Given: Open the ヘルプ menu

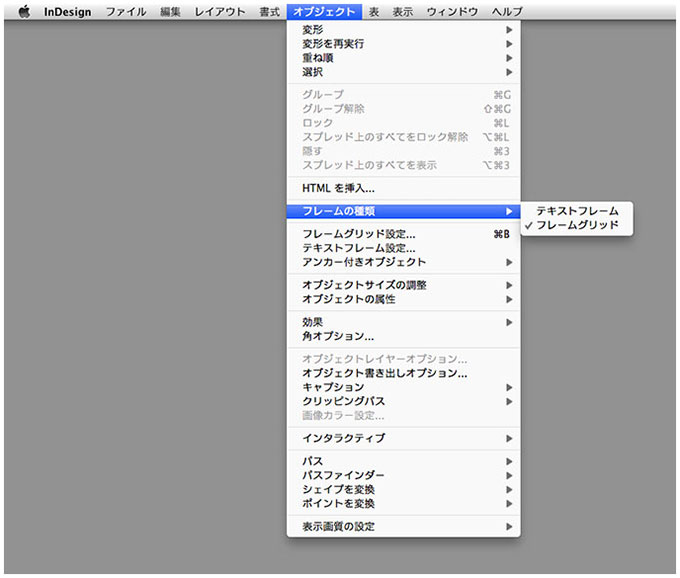Looking at the screenshot, I should (507, 12).
